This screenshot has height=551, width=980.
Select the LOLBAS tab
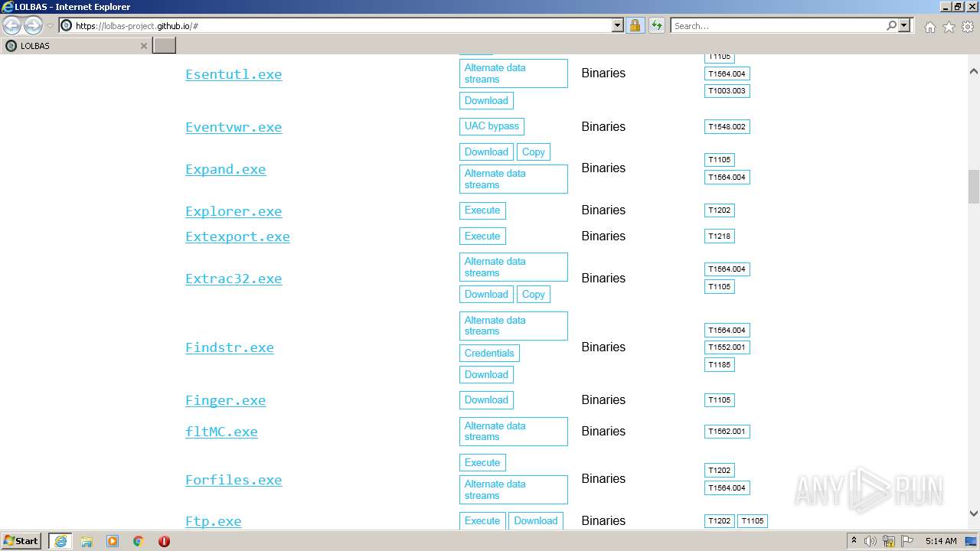pos(76,46)
